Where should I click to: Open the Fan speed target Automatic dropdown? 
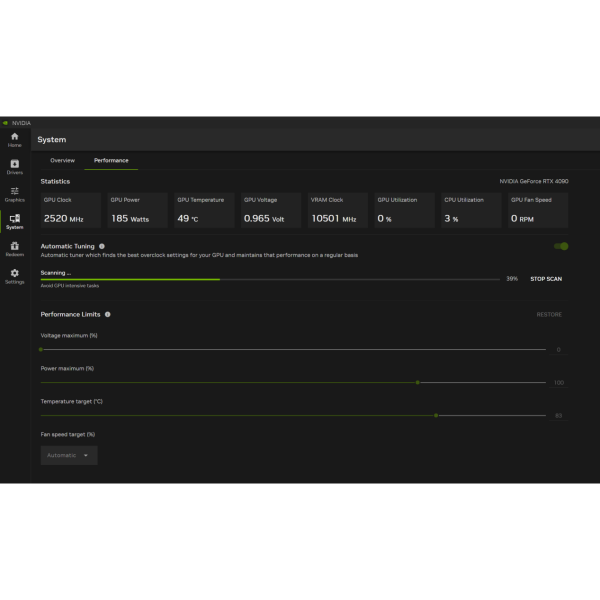[x=69, y=455]
